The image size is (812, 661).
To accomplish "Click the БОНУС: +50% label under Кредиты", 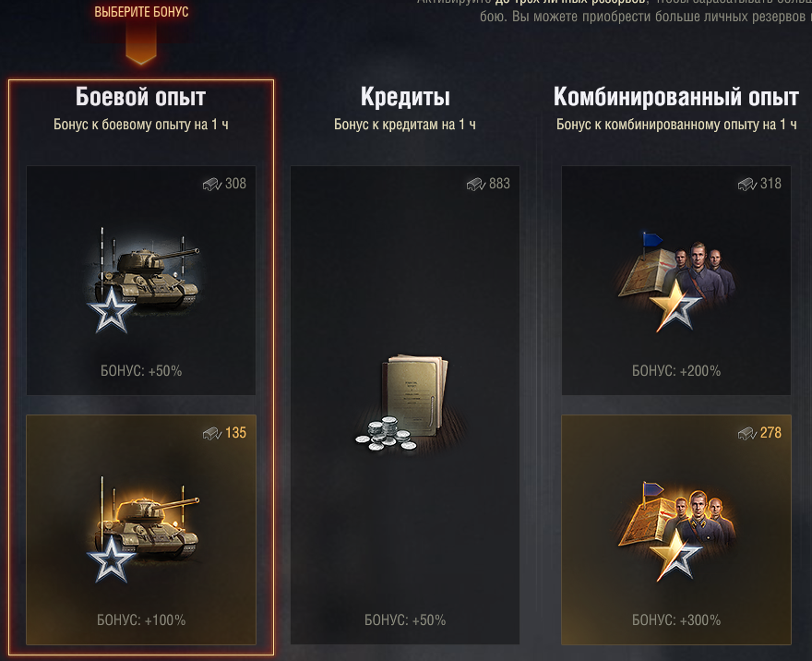I will point(405,620).
